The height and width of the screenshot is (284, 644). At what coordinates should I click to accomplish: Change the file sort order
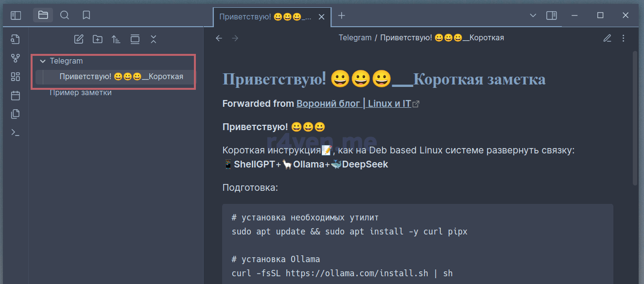[116, 39]
